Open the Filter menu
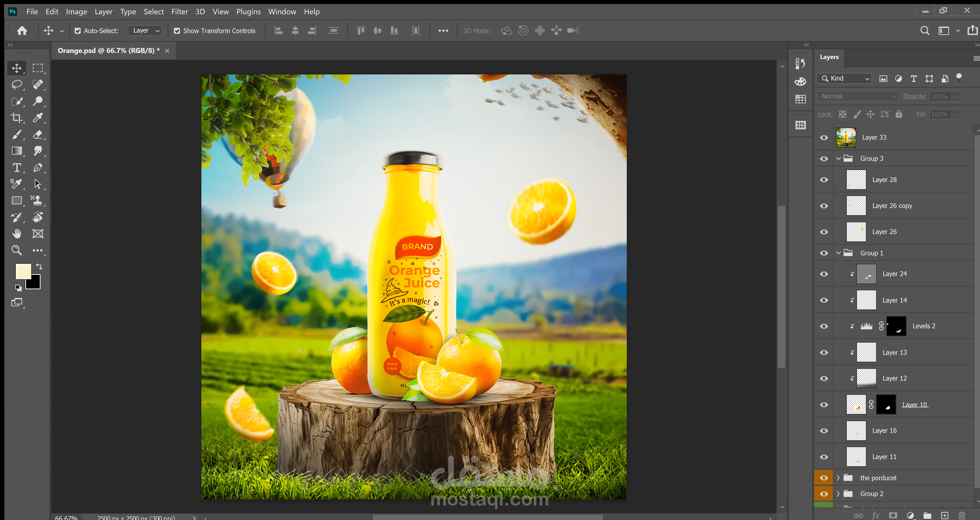The height and width of the screenshot is (520, 980). [x=179, y=11]
